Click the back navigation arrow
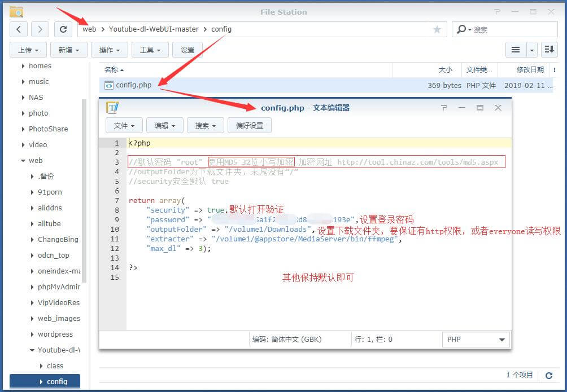The height and width of the screenshot is (392, 567). pyautogui.click(x=19, y=29)
